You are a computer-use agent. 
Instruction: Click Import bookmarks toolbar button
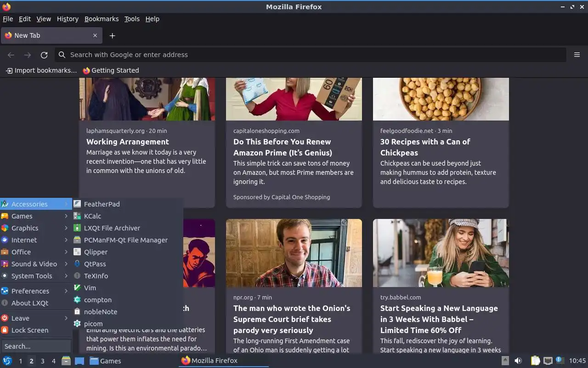(41, 70)
